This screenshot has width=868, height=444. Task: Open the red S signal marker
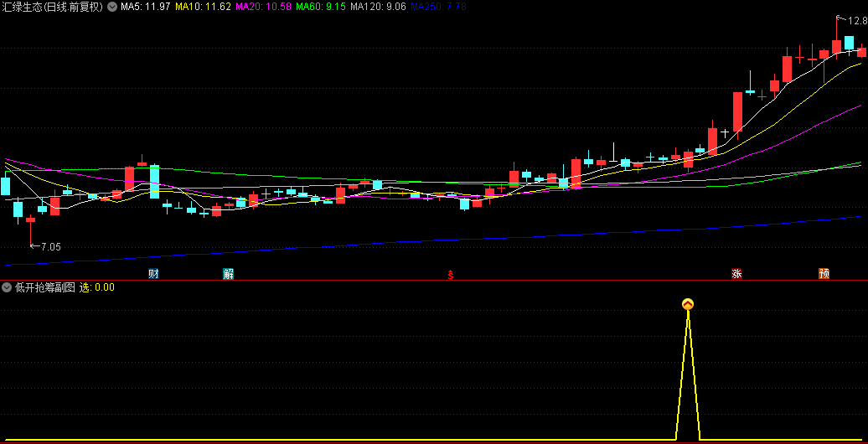pyautogui.click(x=451, y=273)
